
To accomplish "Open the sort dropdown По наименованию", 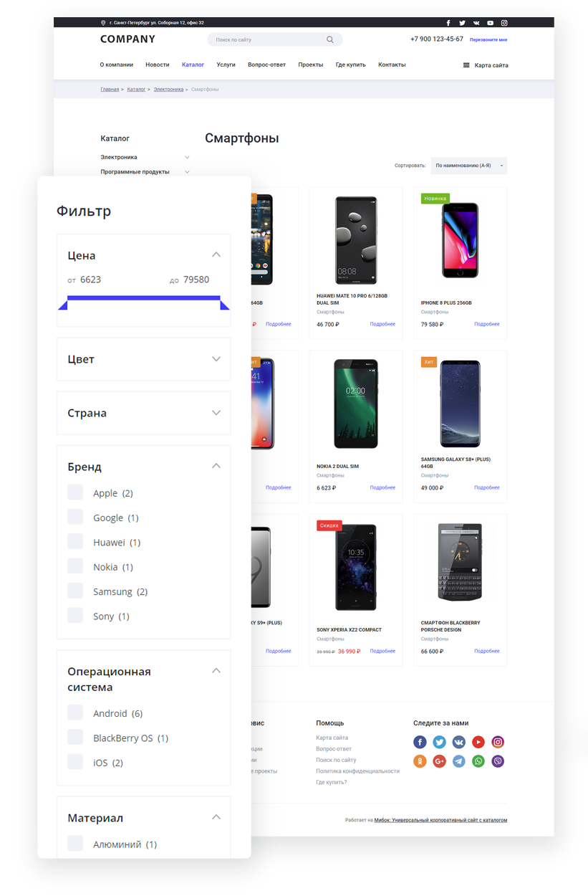I will tap(468, 166).
